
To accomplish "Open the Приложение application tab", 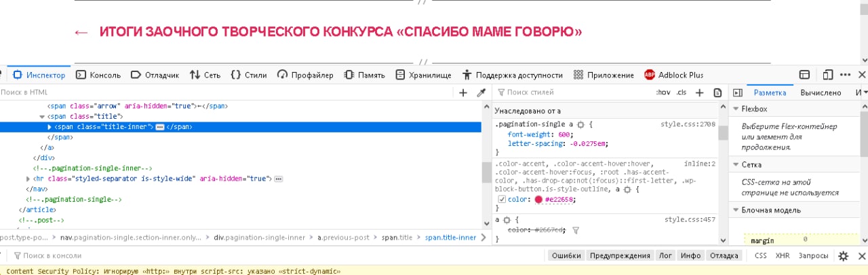I will [x=604, y=75].
